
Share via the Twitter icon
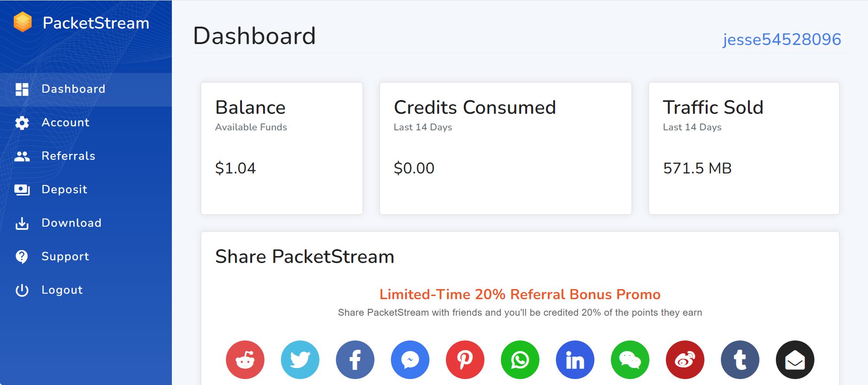point(300,360)
